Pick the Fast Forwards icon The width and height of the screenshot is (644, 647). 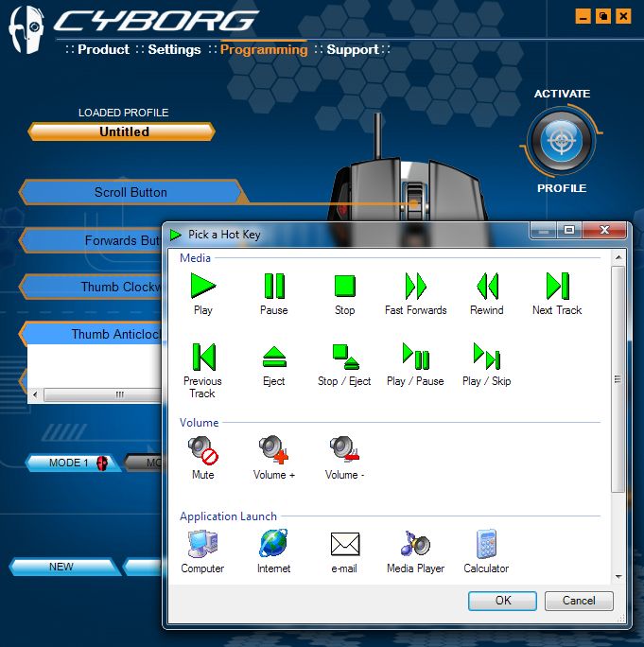coord(415,286)
